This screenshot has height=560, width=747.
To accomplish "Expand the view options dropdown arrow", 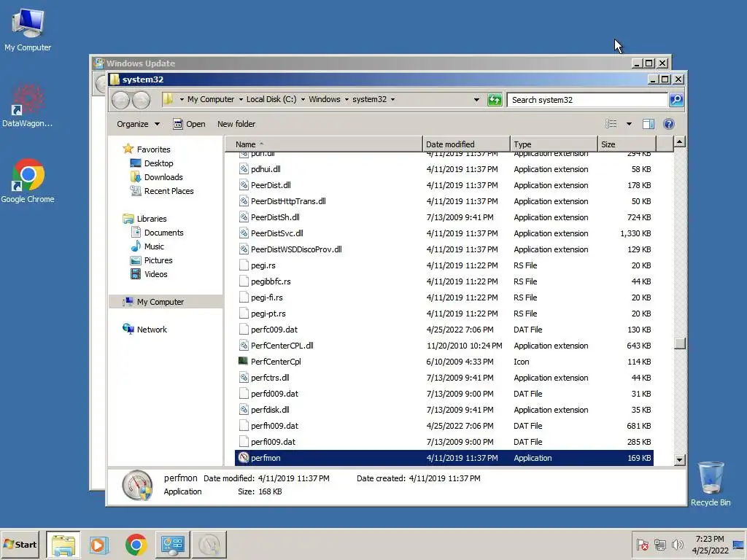I will 629,124.
